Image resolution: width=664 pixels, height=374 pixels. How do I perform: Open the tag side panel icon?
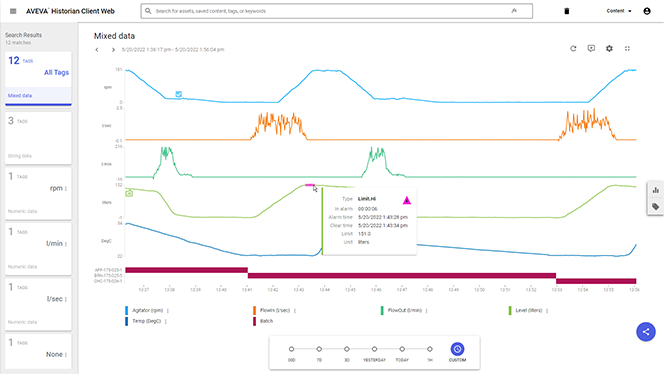[656, 207]
